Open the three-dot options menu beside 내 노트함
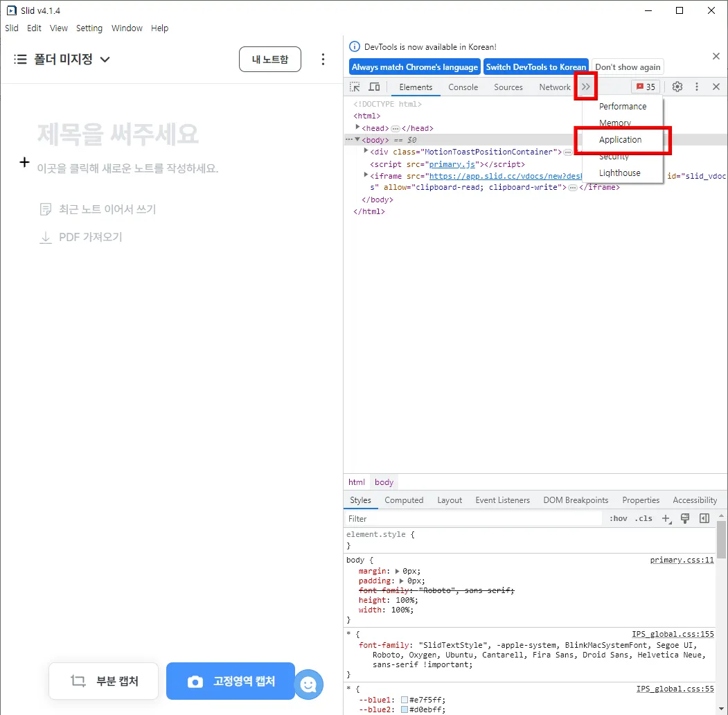This screenshot has height=715, width=728. (x=323, y=60)
